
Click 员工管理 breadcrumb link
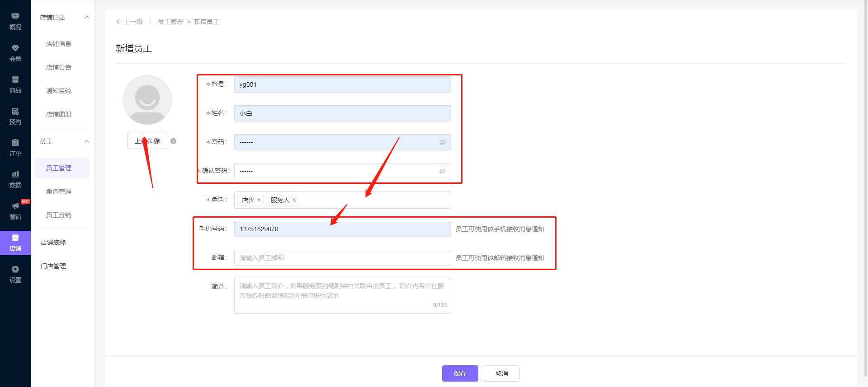(x=170, y=22)
